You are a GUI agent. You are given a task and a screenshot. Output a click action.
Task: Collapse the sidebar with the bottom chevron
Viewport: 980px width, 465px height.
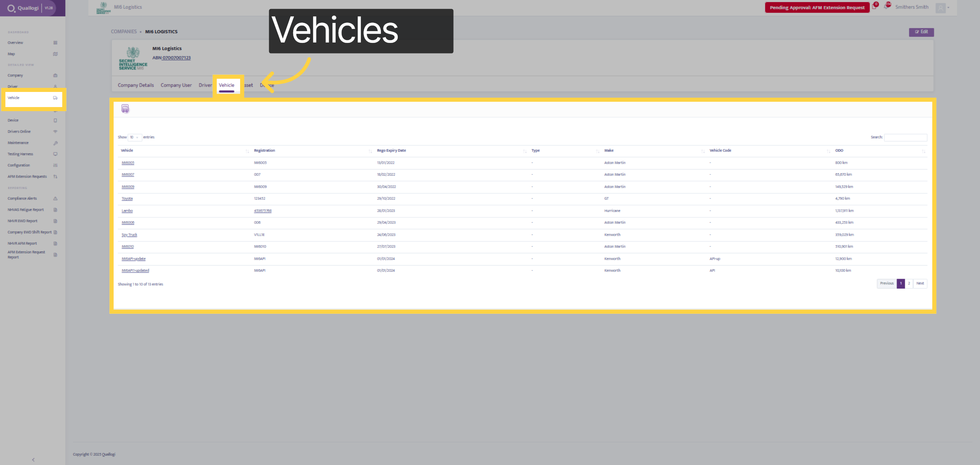point(33,460)
